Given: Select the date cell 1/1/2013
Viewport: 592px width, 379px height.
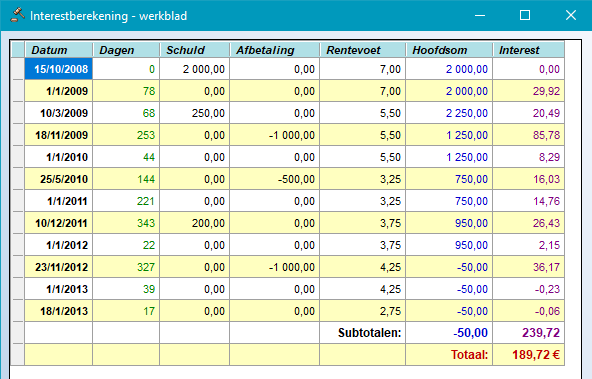Looking at the screenshot, I should click(x=59, y=289).
